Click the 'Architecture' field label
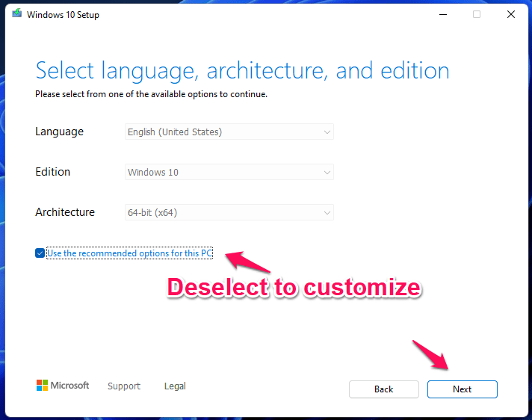Screen dimensions: 532x420 (65, 212)
